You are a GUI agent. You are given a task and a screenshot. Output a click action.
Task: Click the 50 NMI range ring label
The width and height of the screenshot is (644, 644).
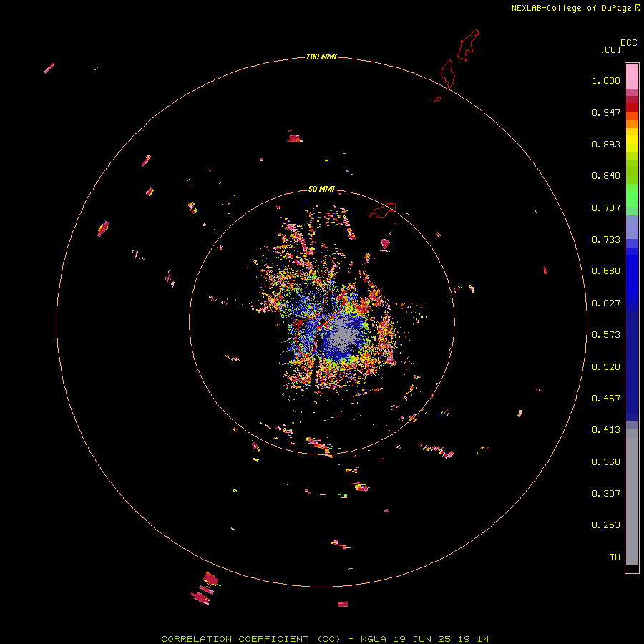321,189
